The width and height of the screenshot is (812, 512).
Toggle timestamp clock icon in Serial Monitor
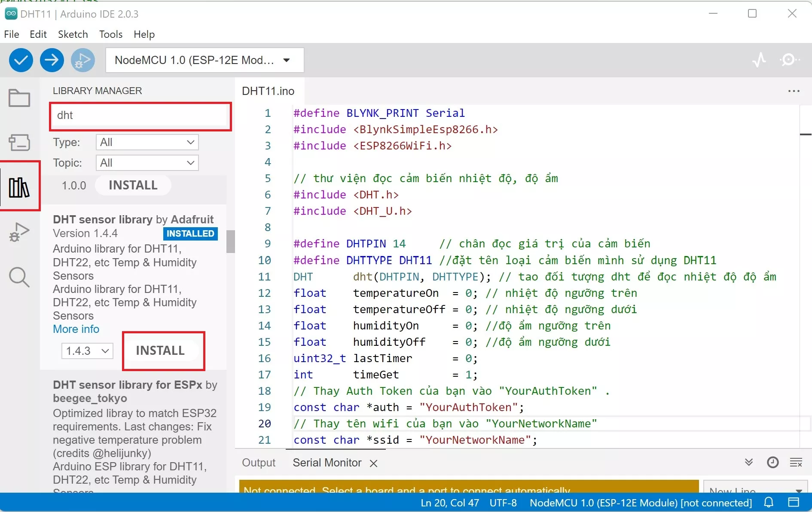pos(772,462)
